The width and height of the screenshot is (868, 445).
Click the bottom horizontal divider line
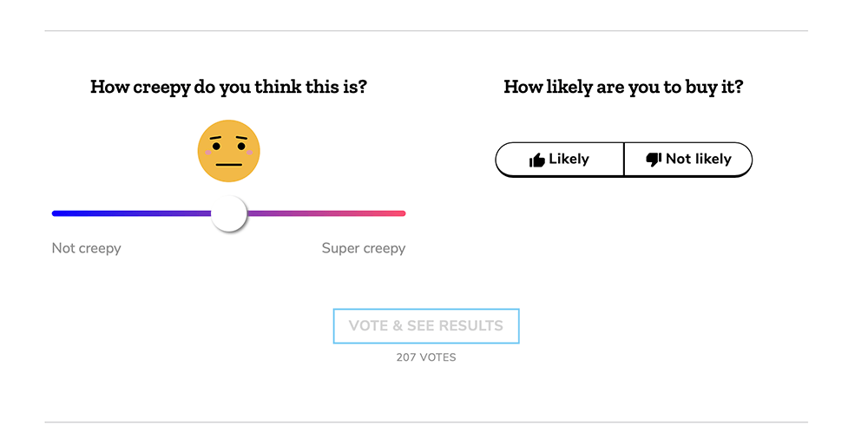point(426,422)
